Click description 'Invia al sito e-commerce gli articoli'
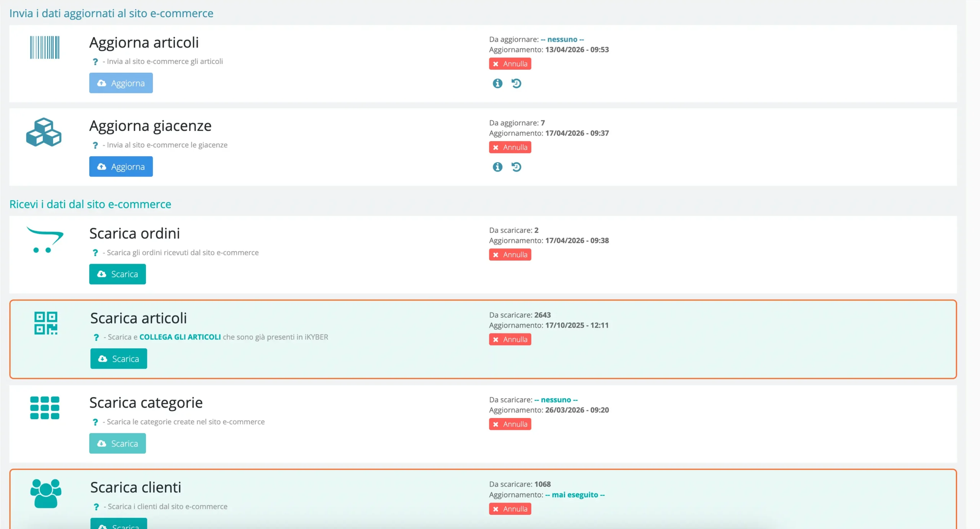 pyautogui.click(x=165, y=61)
